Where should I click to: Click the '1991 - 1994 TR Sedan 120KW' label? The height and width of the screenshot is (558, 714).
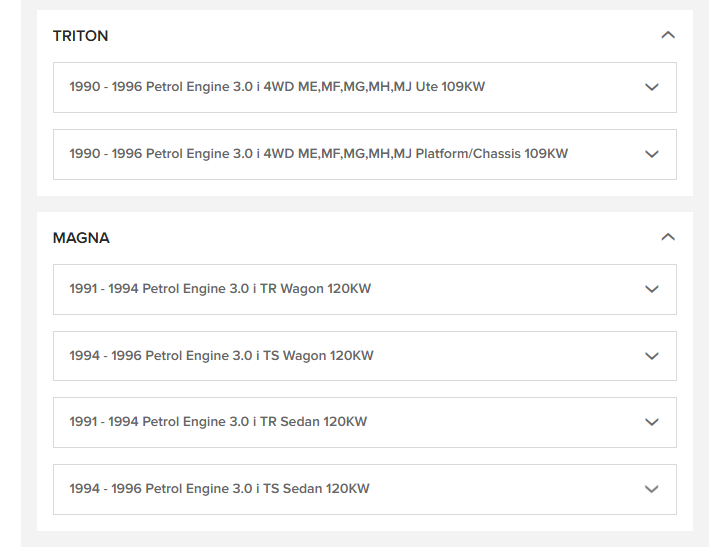218,422
